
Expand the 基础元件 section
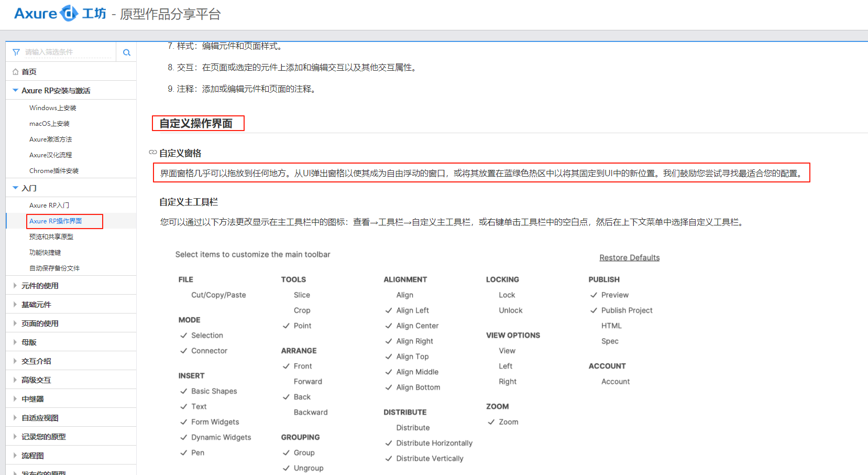[x=15, y=305]
